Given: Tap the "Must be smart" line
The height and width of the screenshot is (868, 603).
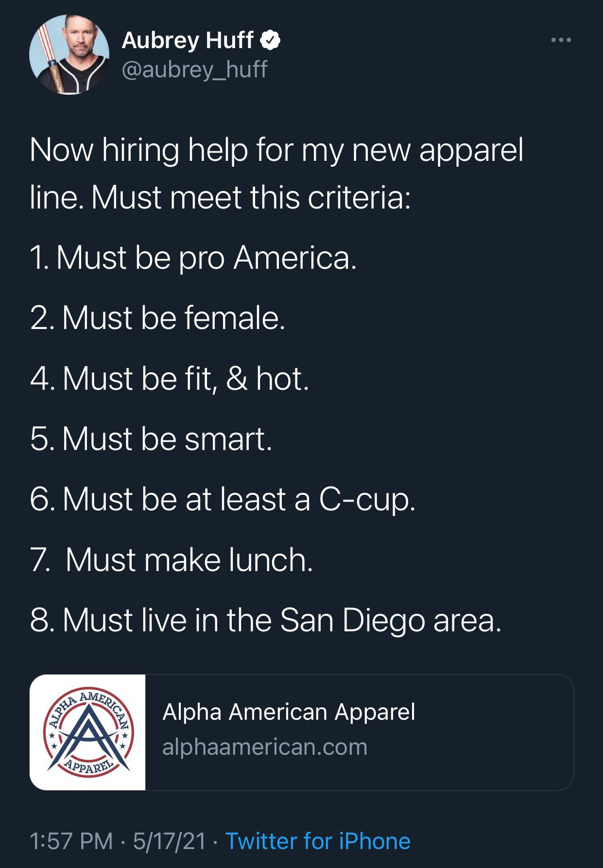Looking at the screenshot, I should coord(151,439).
